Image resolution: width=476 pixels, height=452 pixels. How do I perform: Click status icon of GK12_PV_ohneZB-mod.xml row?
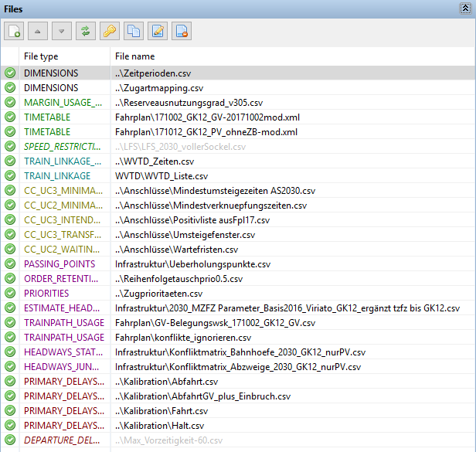tap(10, 132)
